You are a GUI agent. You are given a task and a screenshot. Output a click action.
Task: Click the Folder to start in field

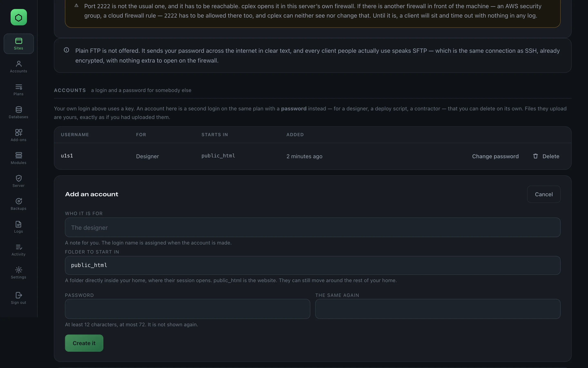[312, 265]
